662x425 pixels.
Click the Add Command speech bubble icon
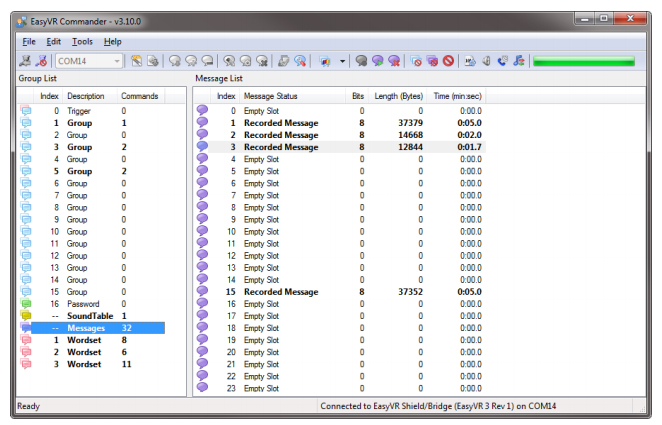[175, 61]
